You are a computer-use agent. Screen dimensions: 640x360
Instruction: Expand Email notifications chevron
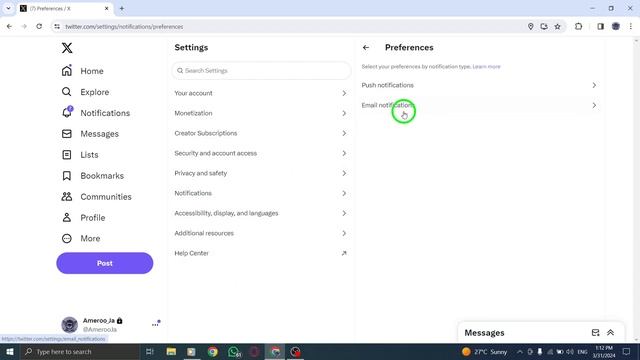point(594,105)
